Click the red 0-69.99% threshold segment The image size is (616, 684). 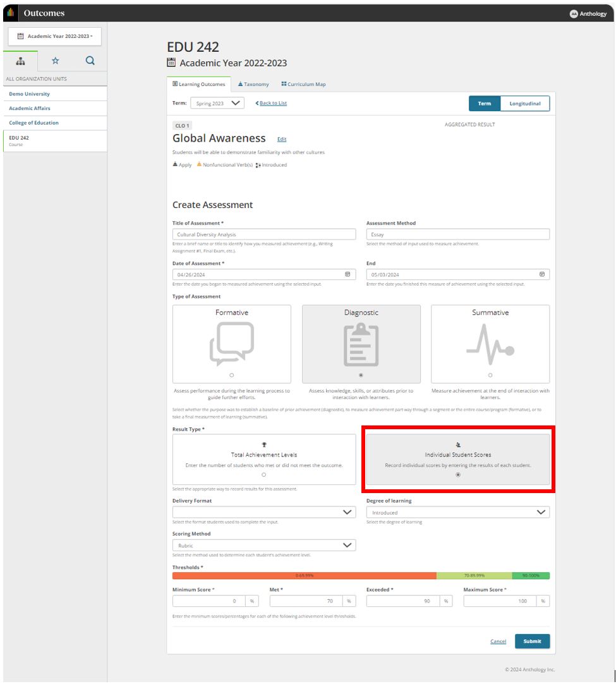(305, 576)
